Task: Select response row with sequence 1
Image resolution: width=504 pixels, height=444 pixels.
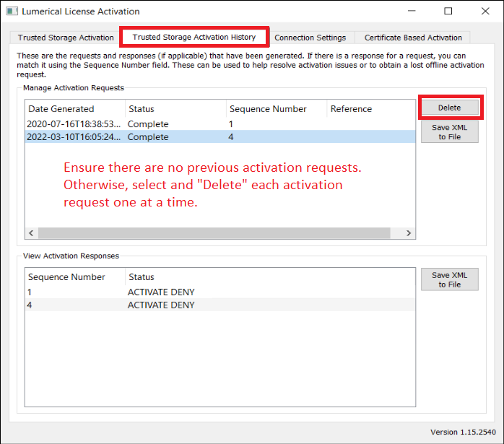Action: (220, 292)
